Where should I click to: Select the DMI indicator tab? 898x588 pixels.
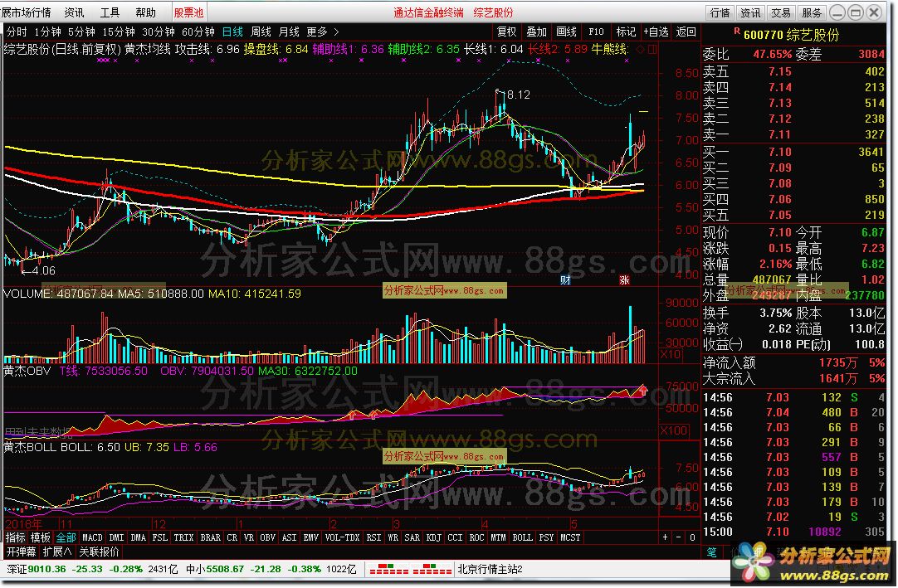coord(116,537)
